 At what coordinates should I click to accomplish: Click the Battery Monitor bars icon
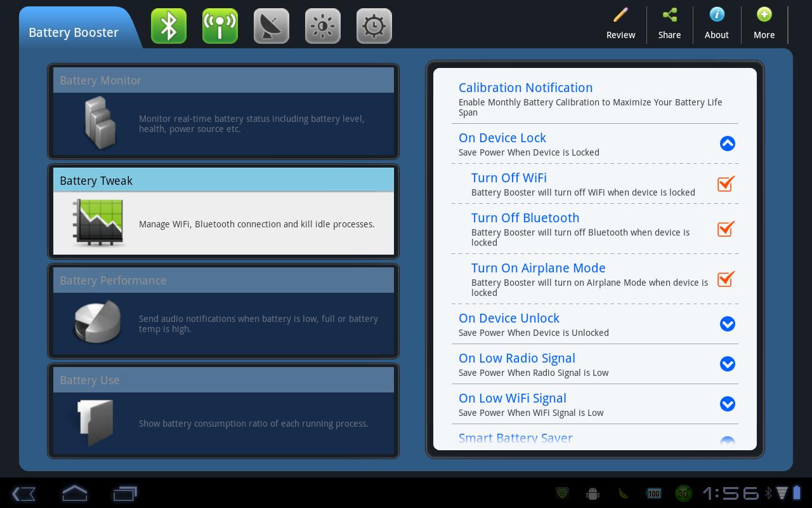tap(100, 123)
